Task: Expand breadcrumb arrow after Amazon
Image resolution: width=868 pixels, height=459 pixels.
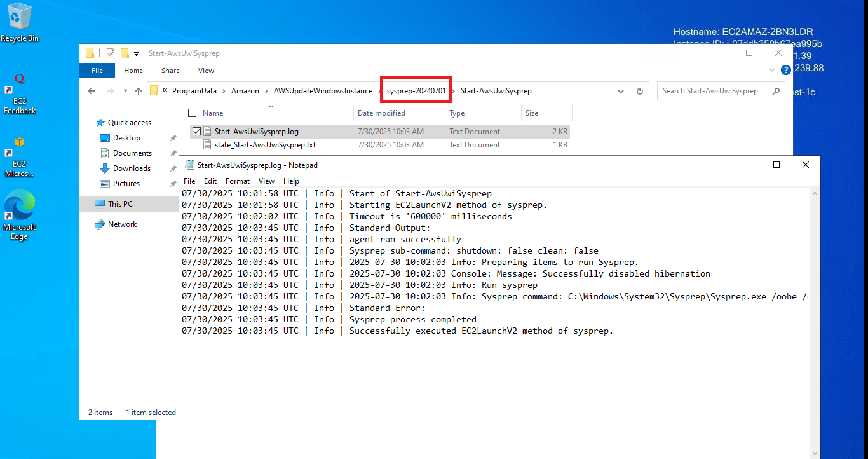Action: coord(266,91)
